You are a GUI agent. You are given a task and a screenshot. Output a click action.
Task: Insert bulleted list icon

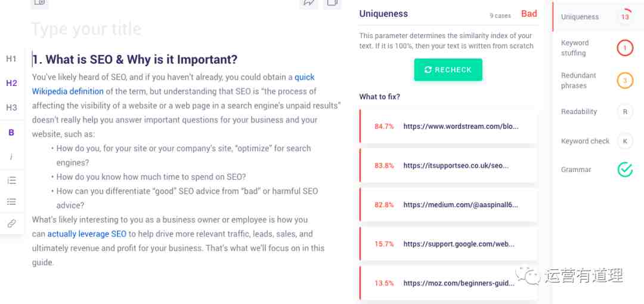pyautogui.click(x=11, y=201)
